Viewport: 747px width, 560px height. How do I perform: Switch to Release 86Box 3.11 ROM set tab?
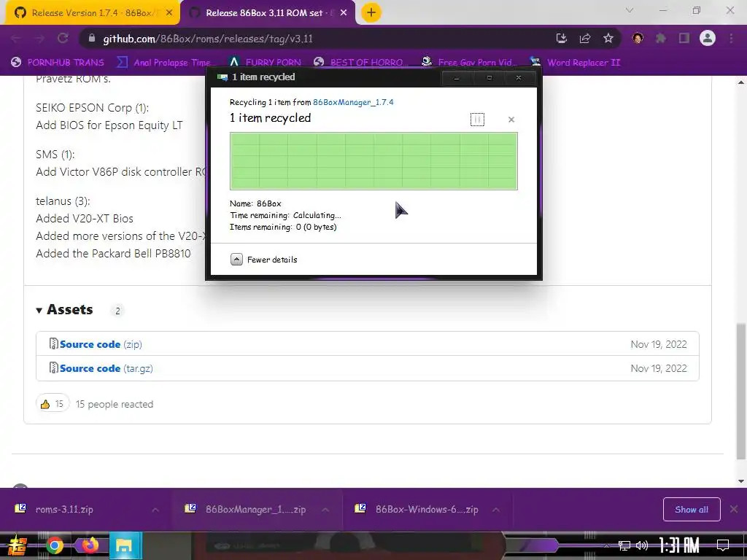(x=267, y=13)
